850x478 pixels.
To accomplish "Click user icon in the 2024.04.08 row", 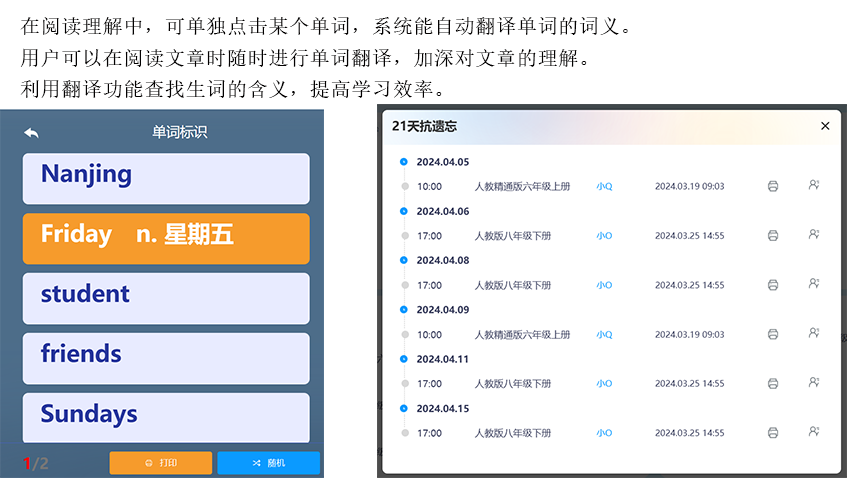I will pos(814,284).
